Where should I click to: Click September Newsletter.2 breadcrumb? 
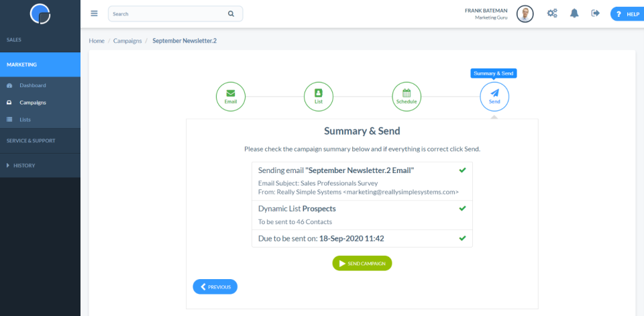184,41
